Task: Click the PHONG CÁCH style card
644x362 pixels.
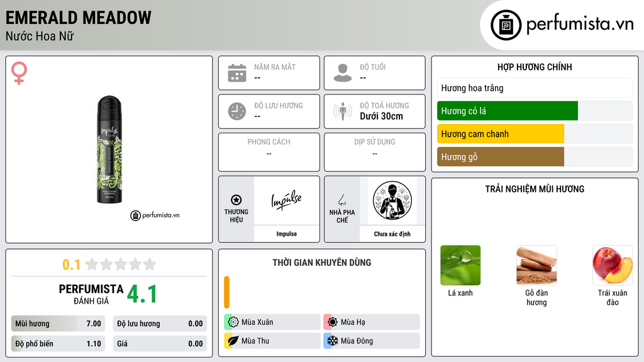Action: pyautogui.click(x=269, y=152)
